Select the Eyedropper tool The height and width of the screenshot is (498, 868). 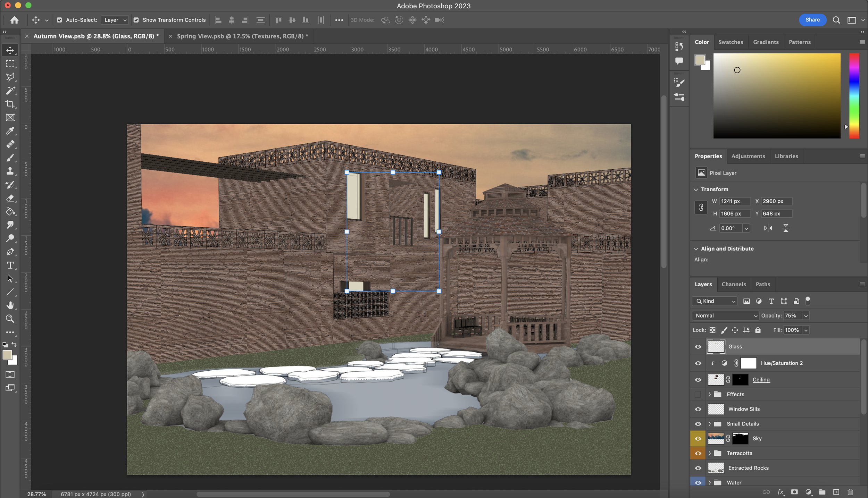[10, 131]
